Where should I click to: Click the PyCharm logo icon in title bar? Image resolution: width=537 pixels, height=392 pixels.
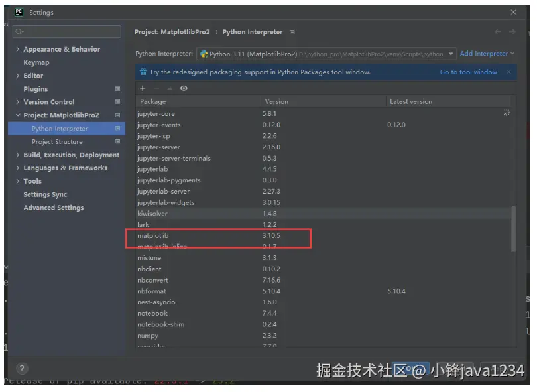click(19, 12)
